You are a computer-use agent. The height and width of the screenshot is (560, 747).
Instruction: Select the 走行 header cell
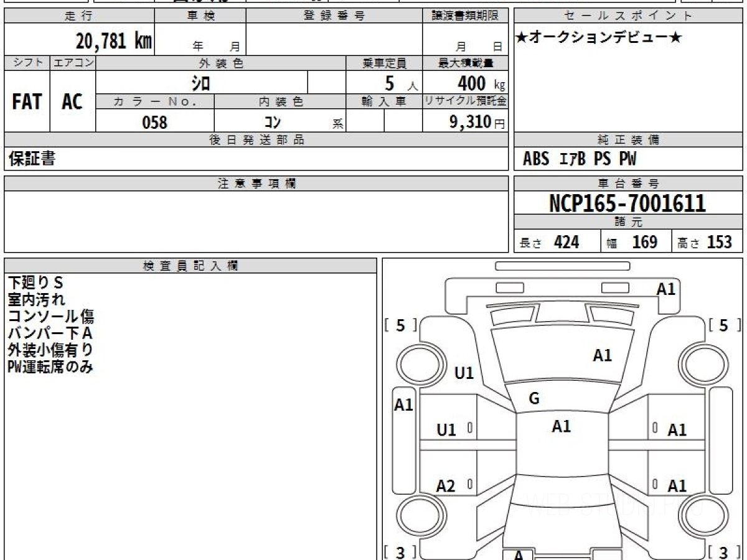[x=79, y=16]
